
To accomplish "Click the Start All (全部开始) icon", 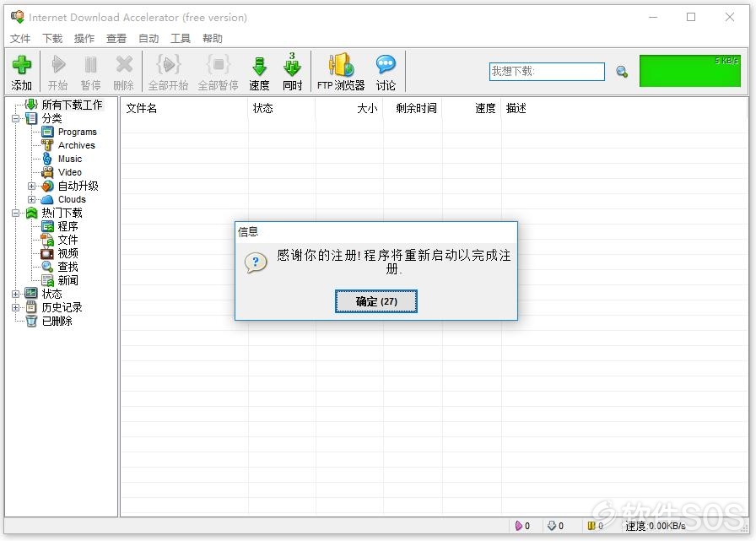I will coord(168,65).
